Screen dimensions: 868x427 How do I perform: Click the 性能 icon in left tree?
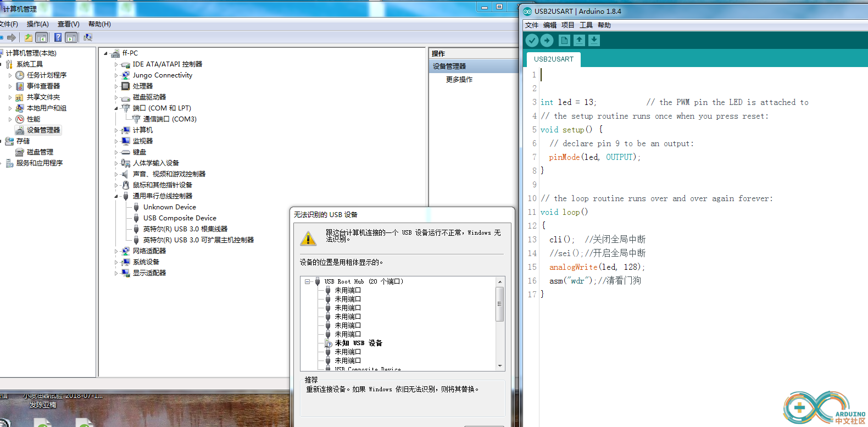click(20, 119)
